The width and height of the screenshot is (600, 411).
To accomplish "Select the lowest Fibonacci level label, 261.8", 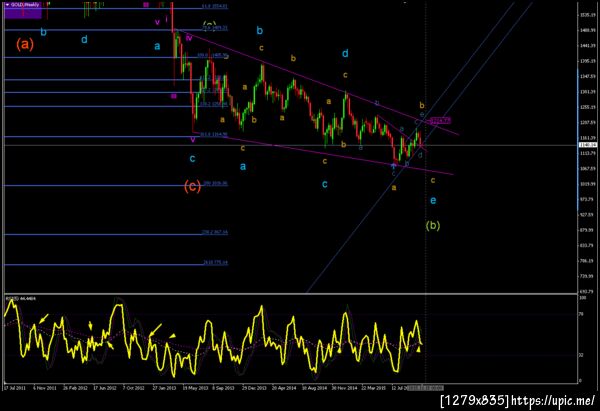I will [215, 262].
